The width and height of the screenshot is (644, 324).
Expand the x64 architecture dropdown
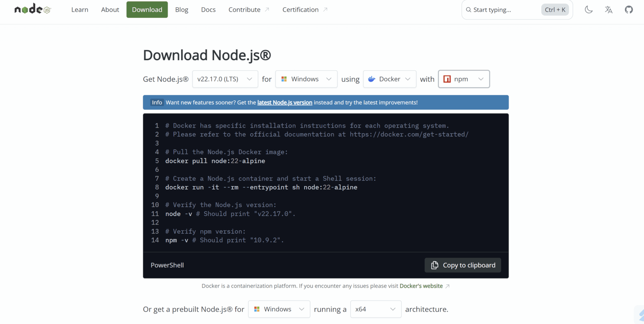click(x=376, y=309)
